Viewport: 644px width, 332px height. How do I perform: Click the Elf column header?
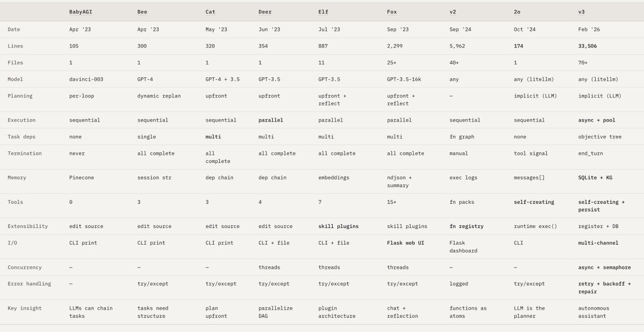point(323,12)
